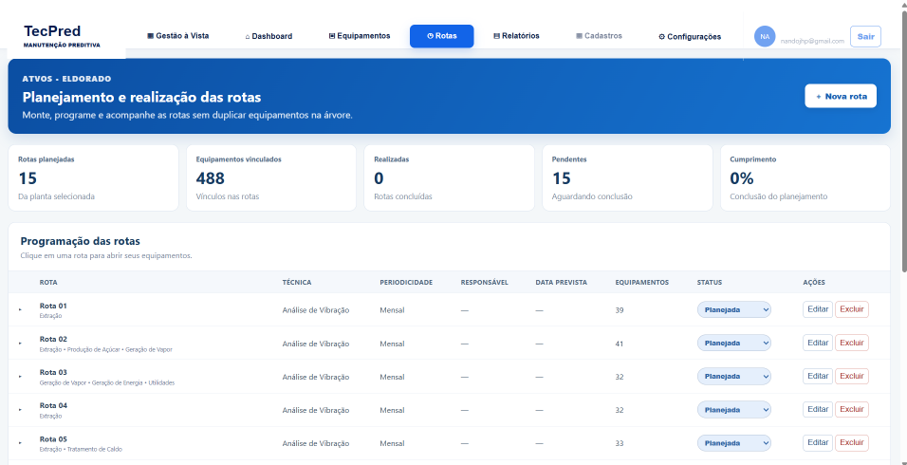
Task: Open the Rota 03 status dropdown
Action: click(733, 377)
